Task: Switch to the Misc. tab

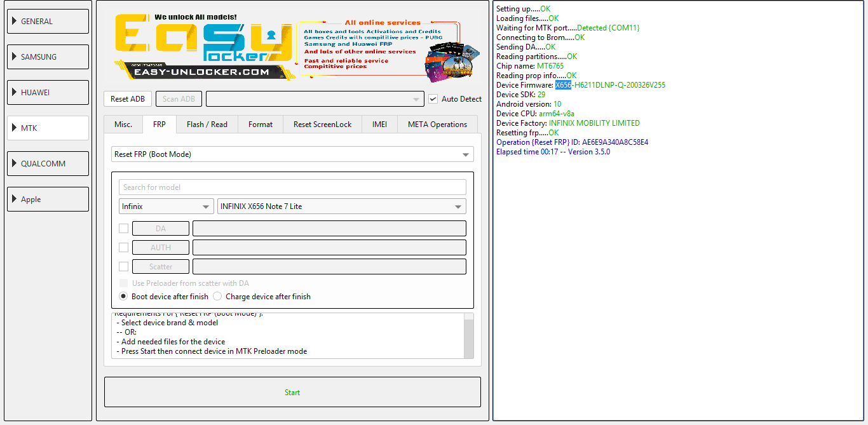Action: [123, 125]
